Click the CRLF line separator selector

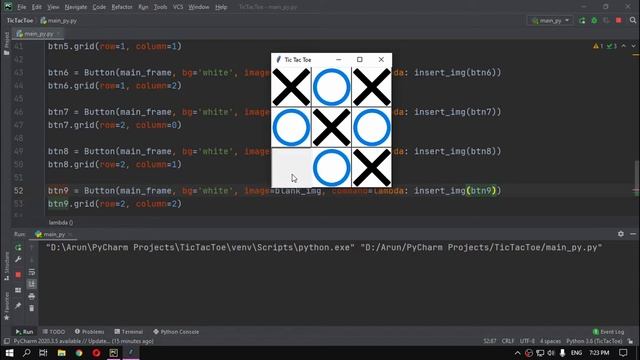pos(508,341)
